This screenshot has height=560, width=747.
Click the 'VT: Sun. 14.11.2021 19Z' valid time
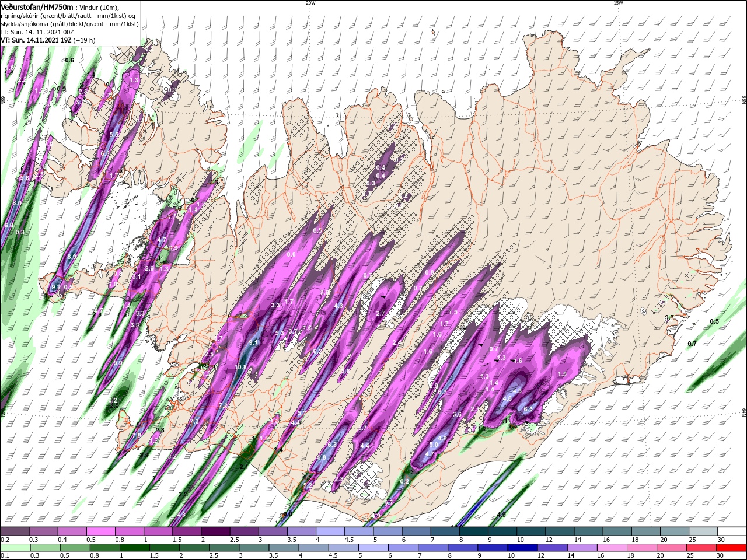(x=36, y=40)
